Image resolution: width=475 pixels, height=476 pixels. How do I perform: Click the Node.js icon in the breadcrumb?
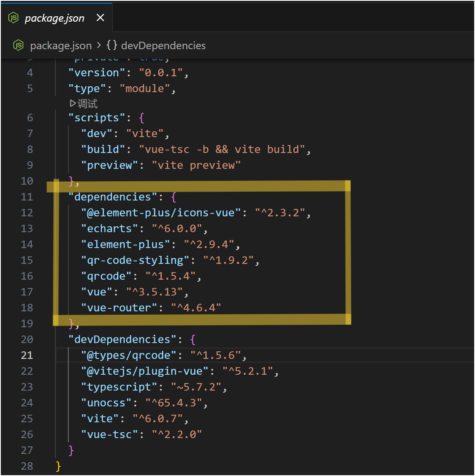18,45
